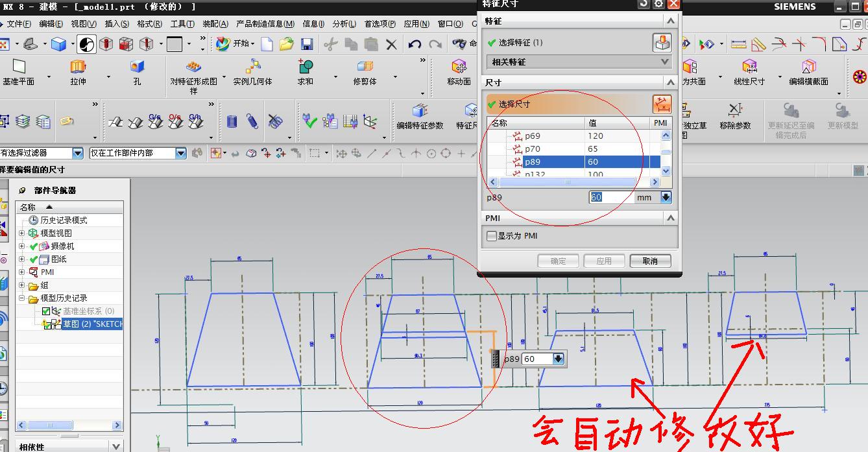
Task: Click the Save floppy disk icon
Action: pos(307,44)
